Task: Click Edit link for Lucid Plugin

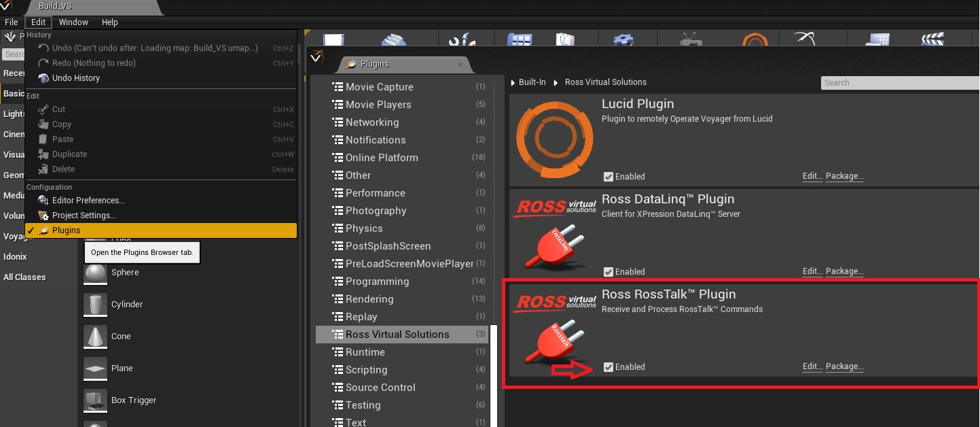Action: tap(812, 176)
